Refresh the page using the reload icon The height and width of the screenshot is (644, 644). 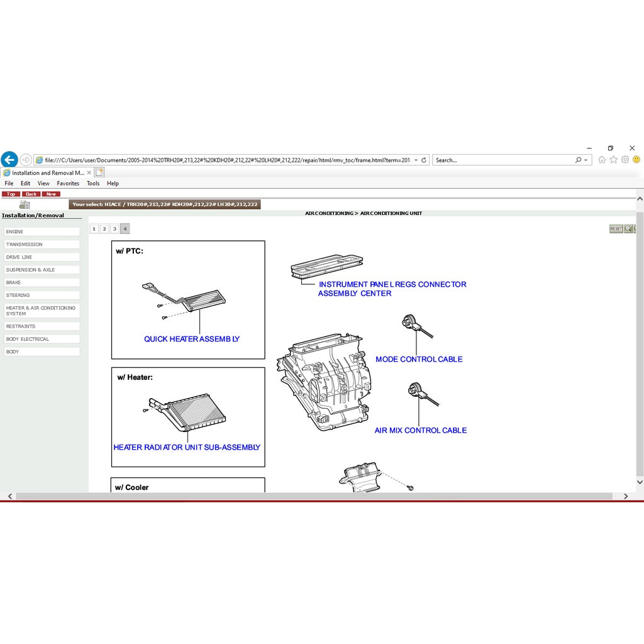tap(424, 160)
